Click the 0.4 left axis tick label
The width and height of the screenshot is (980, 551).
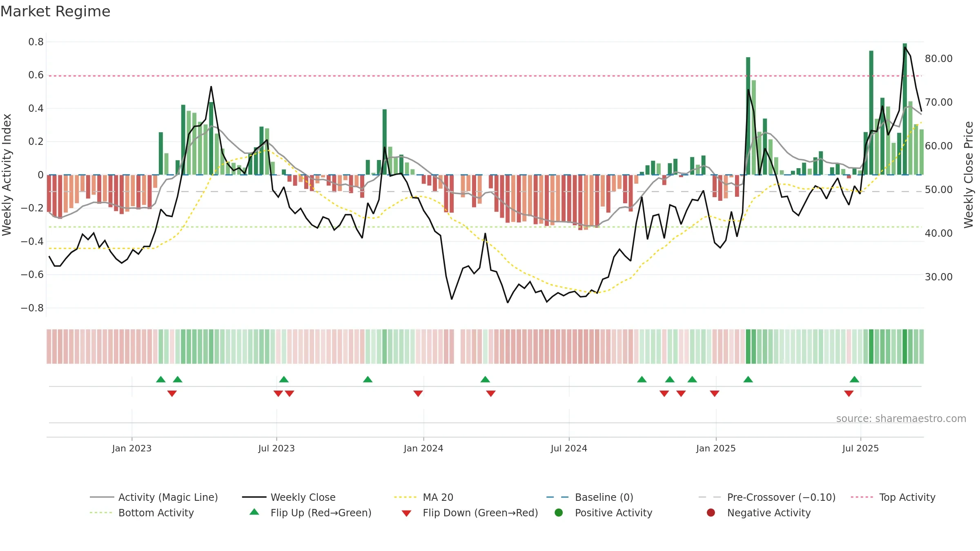[36, 108]
